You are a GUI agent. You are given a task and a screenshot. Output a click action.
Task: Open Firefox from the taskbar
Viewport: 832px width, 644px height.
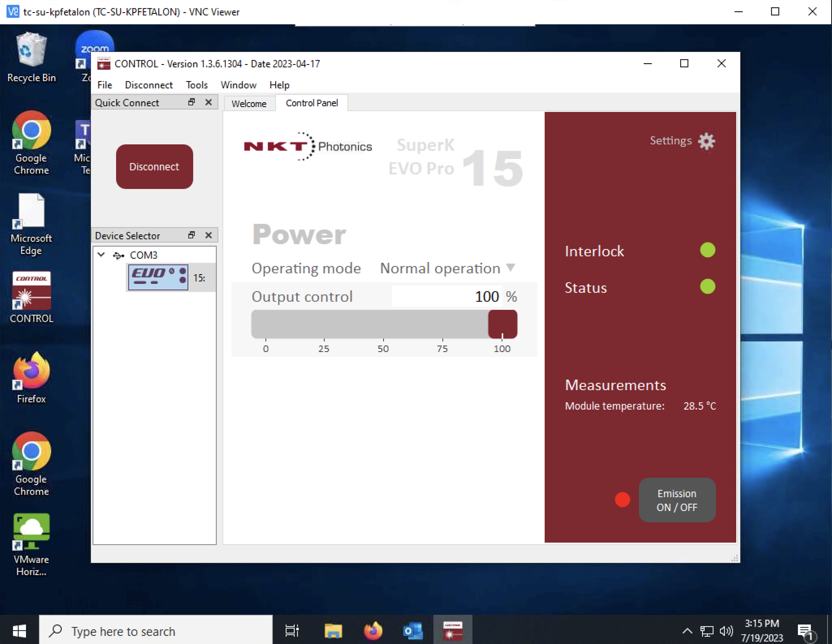(373, 631)
